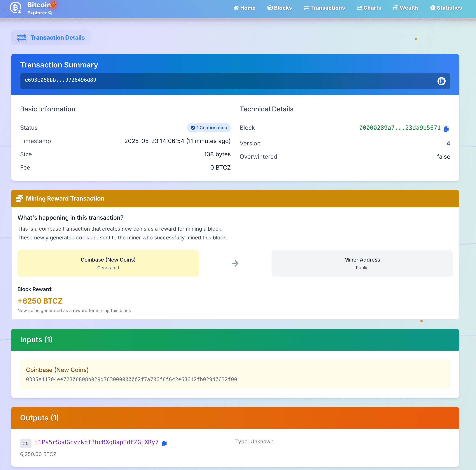
Task: Open the Statistics page
Action: 446,8
